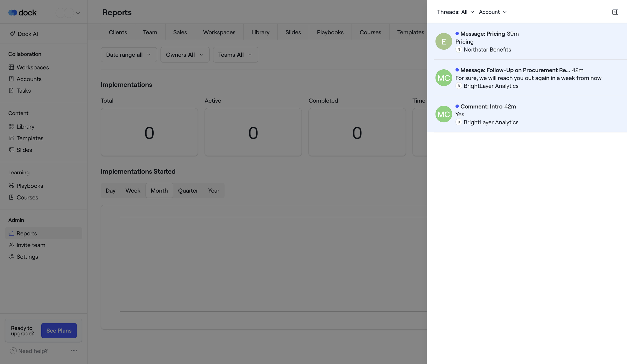The height and width of the screenshot is (364, 627).
Task: Click the See Plans button
Action: click(x=59, y=330)
